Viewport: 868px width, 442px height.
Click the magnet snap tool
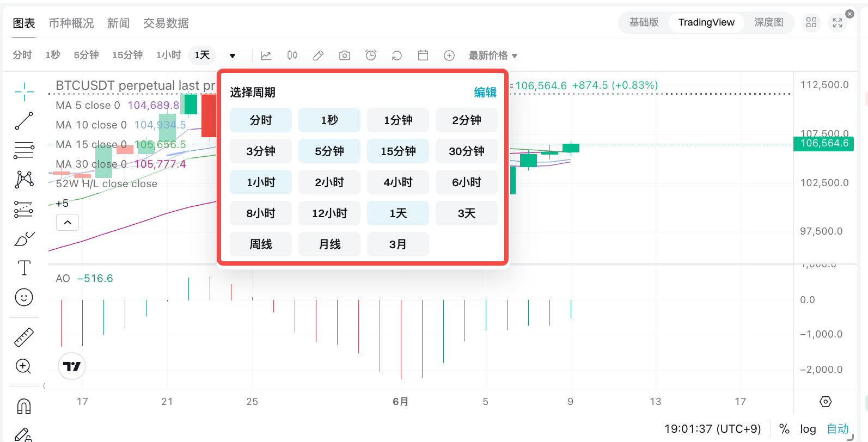(24, 406)
